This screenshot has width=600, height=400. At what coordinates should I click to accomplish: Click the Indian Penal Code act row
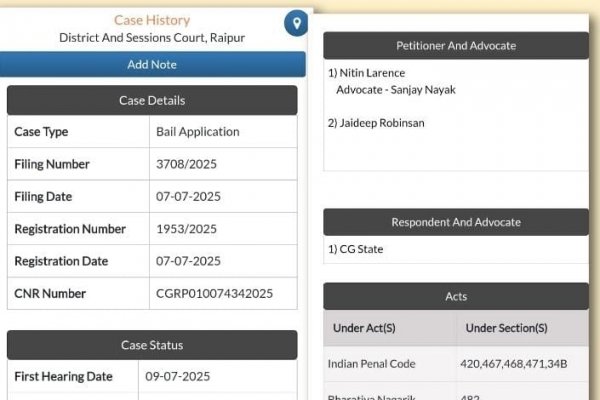tap(456, 364)
